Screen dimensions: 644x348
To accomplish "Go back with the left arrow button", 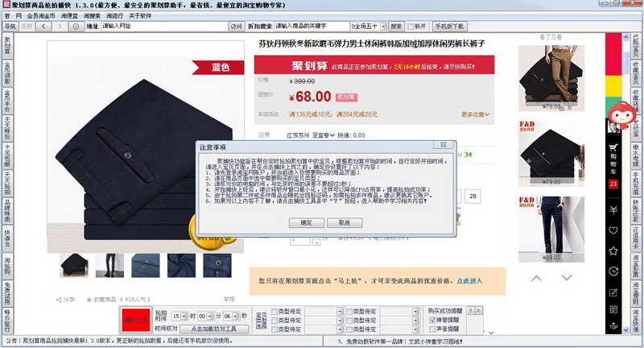I will (43, 27).
